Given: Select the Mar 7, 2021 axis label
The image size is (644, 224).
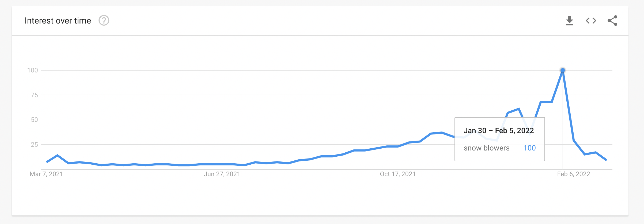Looking at the screenshot, I should (x=46, y=174).
